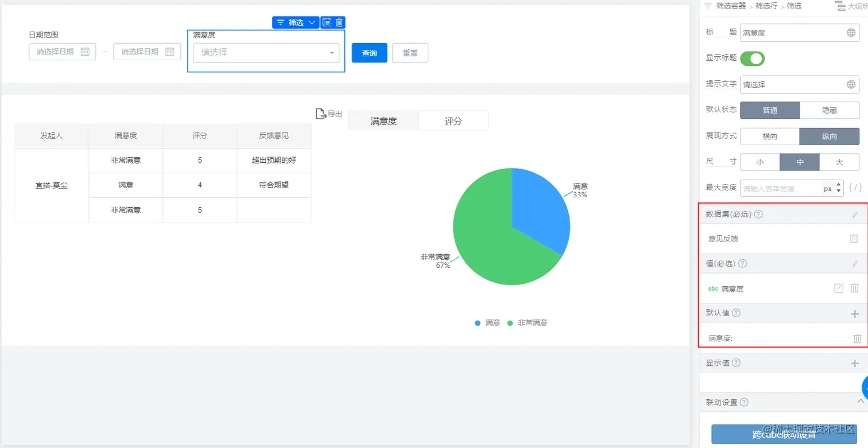The image size is (868, 448).
Task: Go to 筛选容器 breadcrumb
Action: click(731, 6)
